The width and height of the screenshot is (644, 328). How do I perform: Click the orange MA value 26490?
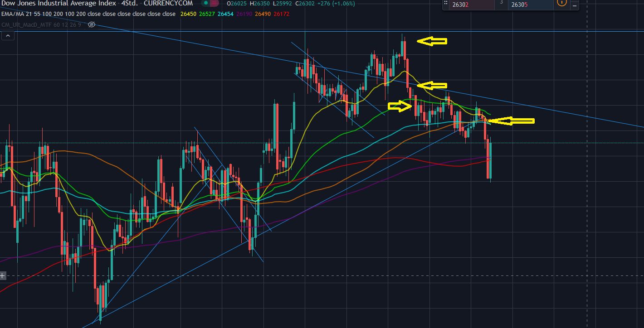263,14
